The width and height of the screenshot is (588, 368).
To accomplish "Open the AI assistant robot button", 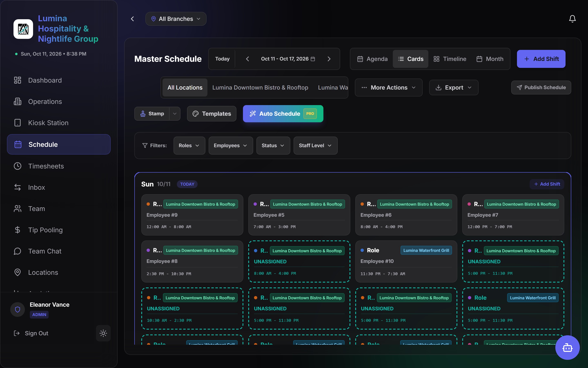I will 567,347.
